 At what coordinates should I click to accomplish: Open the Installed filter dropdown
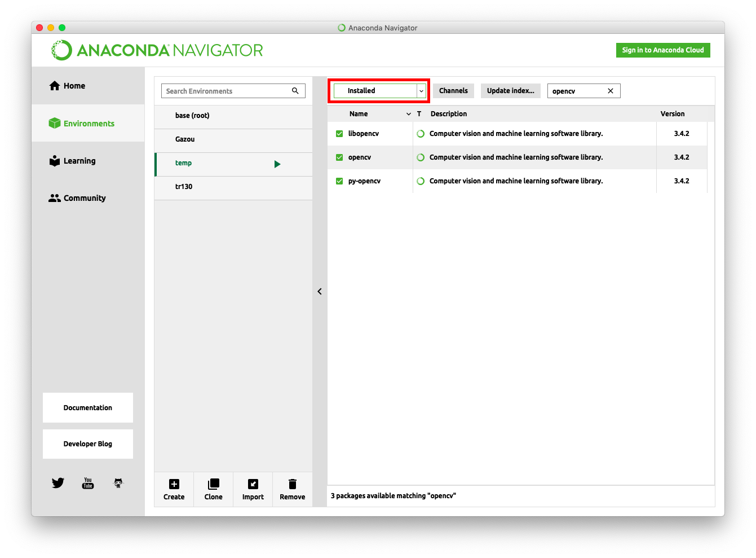coord(379,91)
